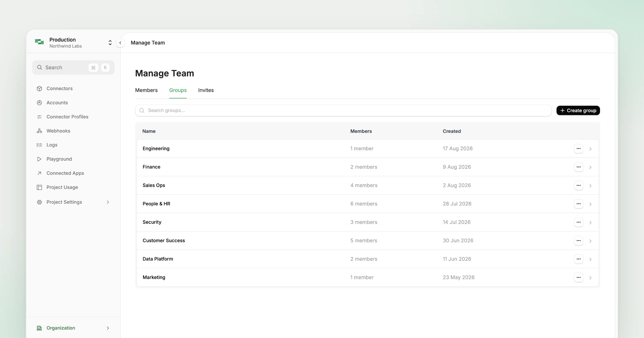Open Data Platform via its row chevron

pos(590,259)
